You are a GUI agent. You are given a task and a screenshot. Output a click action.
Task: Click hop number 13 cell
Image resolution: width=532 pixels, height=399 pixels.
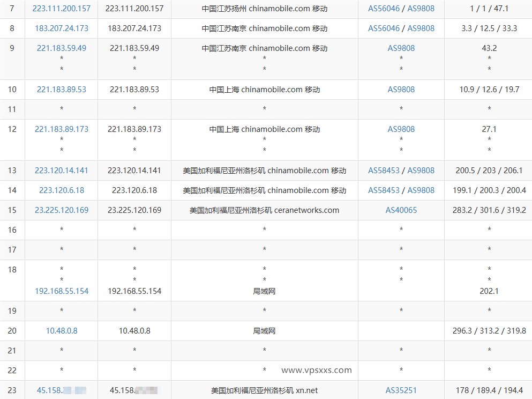[12, 171]
